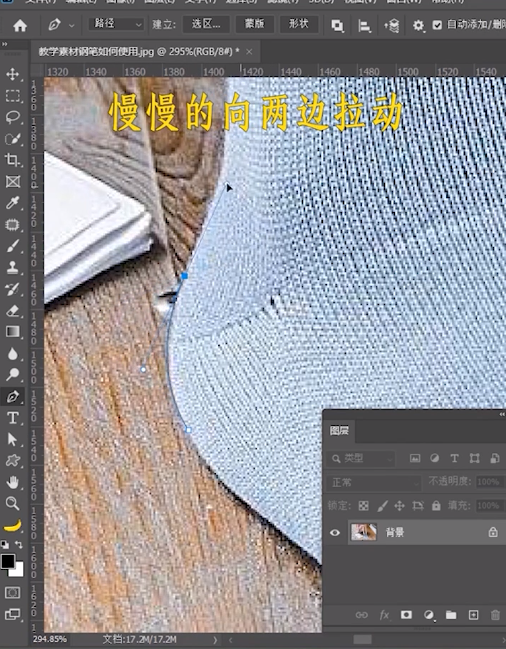Change the screen mode
This screenshot has height=649, width=506.
(x=12, y=614)
